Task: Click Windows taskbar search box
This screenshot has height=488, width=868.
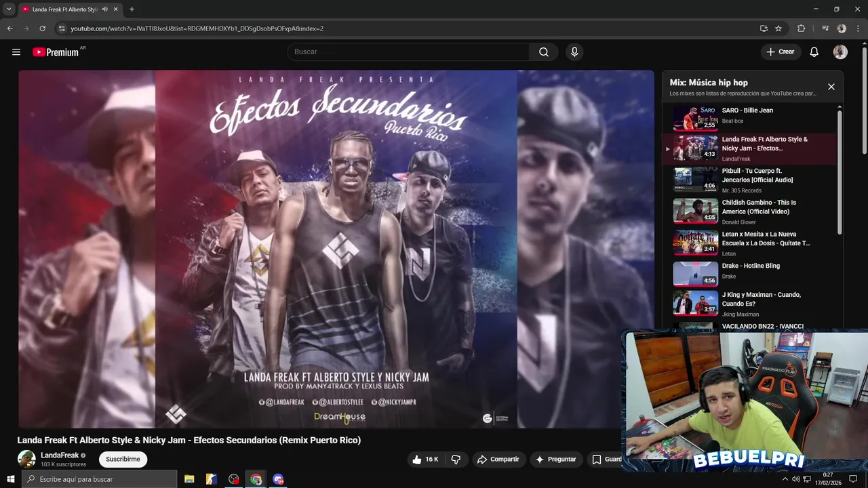Action: [x=99, y=479]
